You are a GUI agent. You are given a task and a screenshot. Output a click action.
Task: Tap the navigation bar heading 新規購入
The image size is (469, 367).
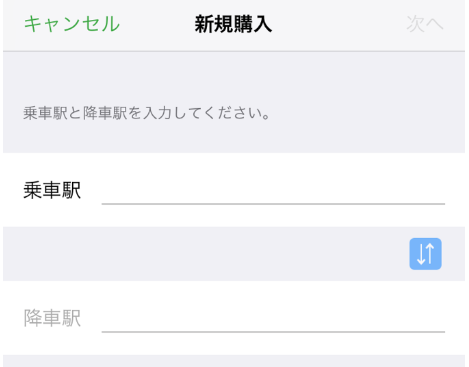click(x=233, y=24)
